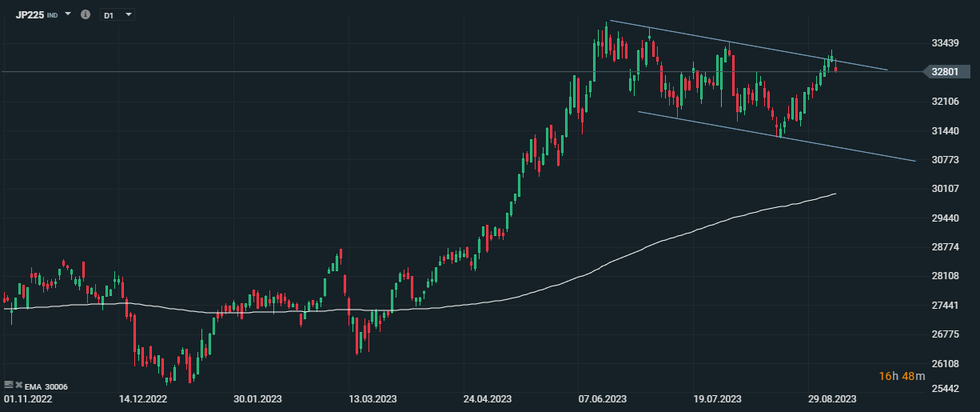Remove the EMA indicator with the X icon
980x412 pixels.
[x=18, y=386]
